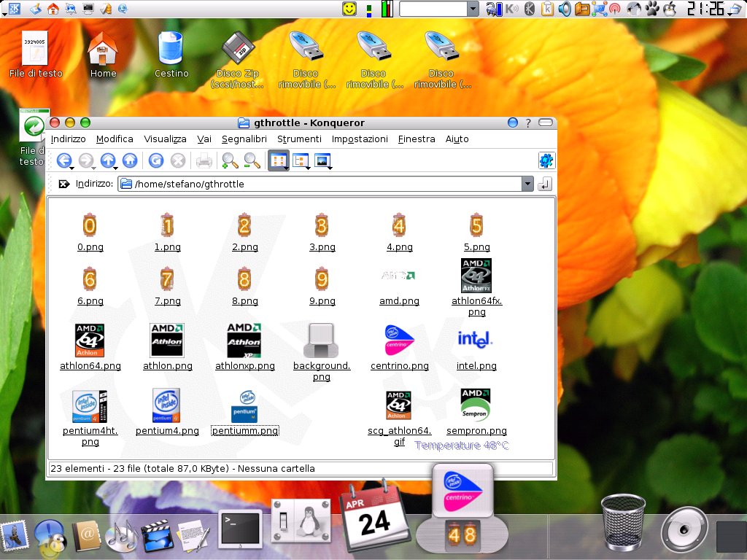This screenshot has width=747, height=560.
Task: Switch to the tree view mode button
Action: 301,161
